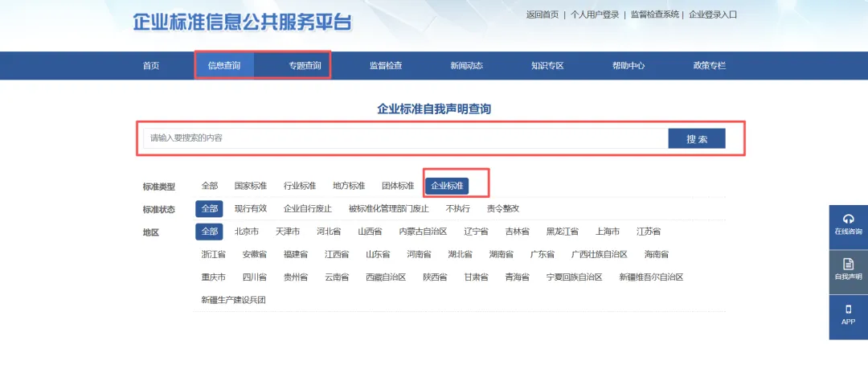Filter region by 海南省
This screenshot has height=390, width=868.
657,254
